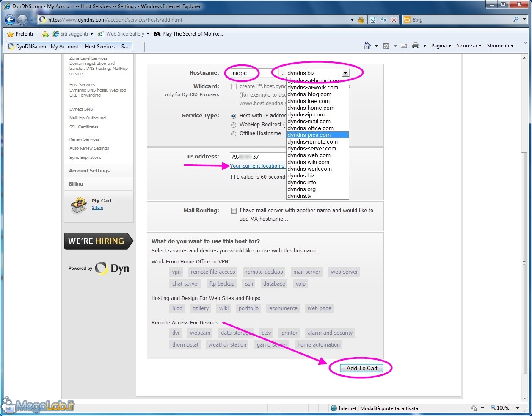
Task: Toggle the remote desktop service tag
Action: click(x=264, y=272)
